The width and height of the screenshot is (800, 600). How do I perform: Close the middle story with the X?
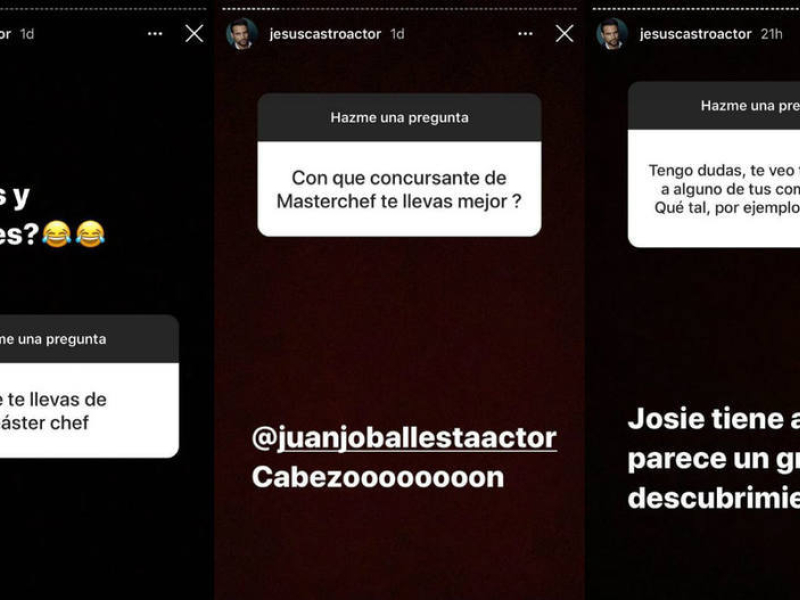click(x=564, y=34)
